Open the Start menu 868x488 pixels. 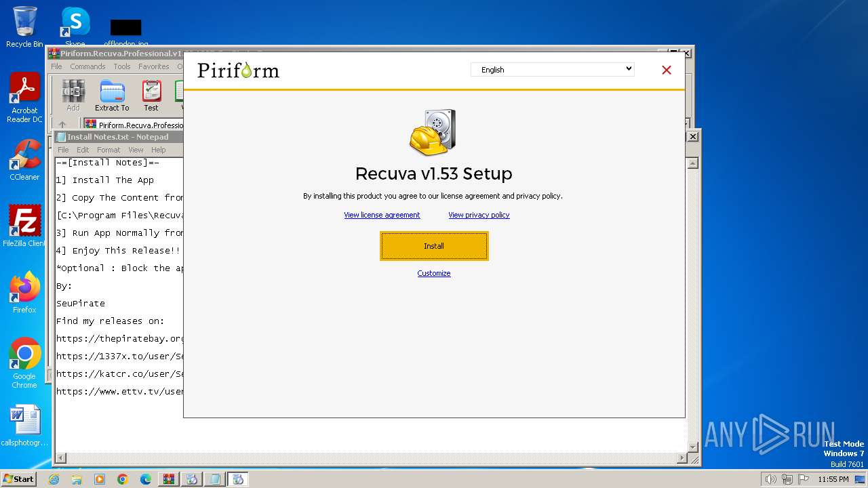18,479
